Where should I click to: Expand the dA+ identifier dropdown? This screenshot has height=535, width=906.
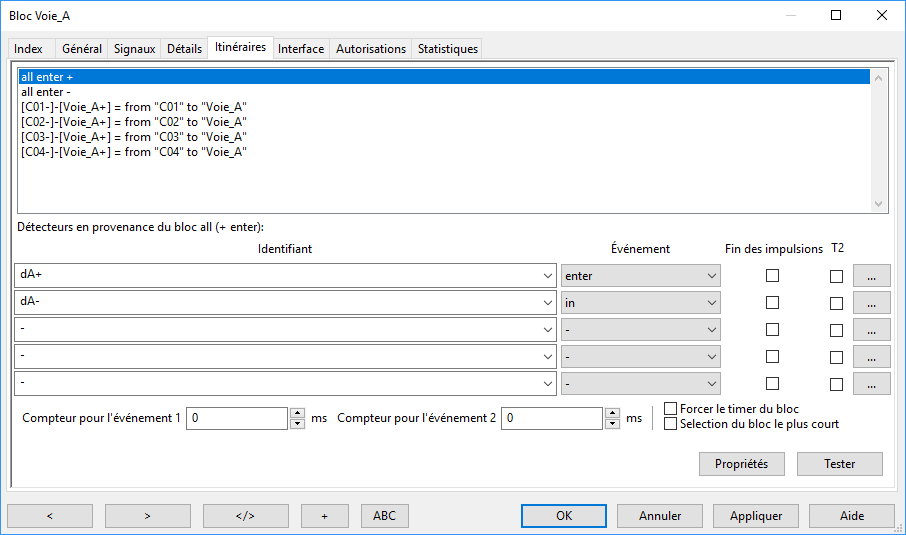click(x=546, y=276)
